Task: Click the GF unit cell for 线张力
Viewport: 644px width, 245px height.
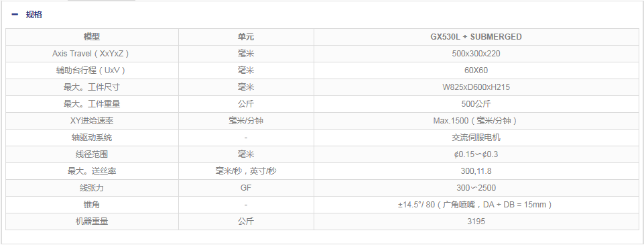Action: 246,188
